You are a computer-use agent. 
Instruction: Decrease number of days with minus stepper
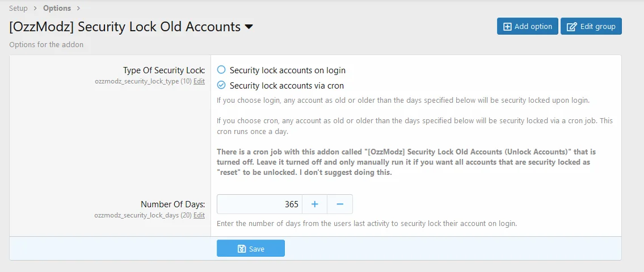(x=340, y=204)
